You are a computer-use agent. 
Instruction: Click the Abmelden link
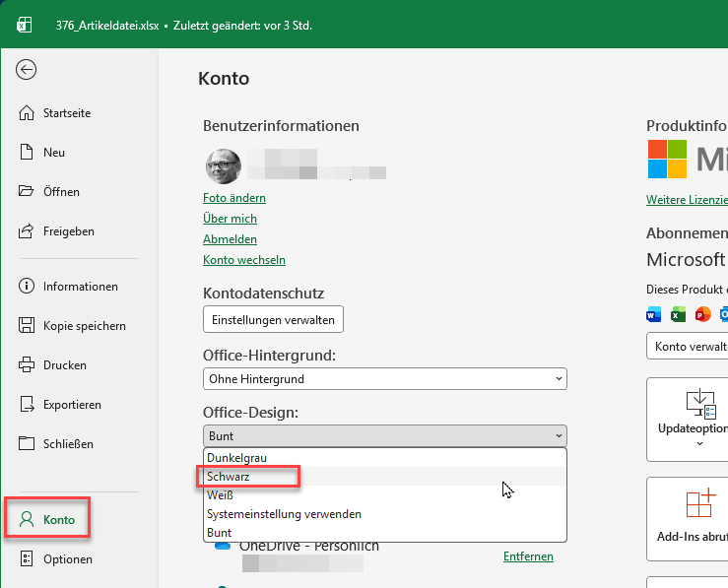(x=230, y=239)
